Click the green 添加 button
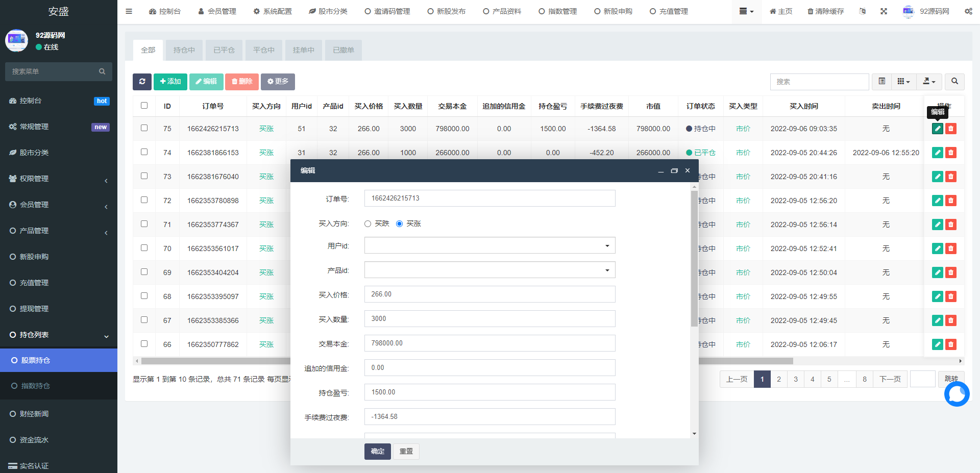 coord(170,82)
